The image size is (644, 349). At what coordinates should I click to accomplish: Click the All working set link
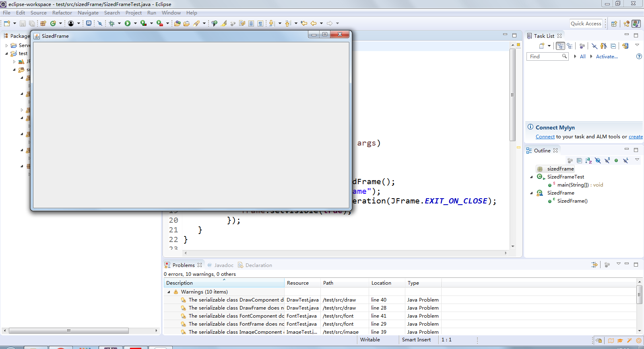point(582,57)
